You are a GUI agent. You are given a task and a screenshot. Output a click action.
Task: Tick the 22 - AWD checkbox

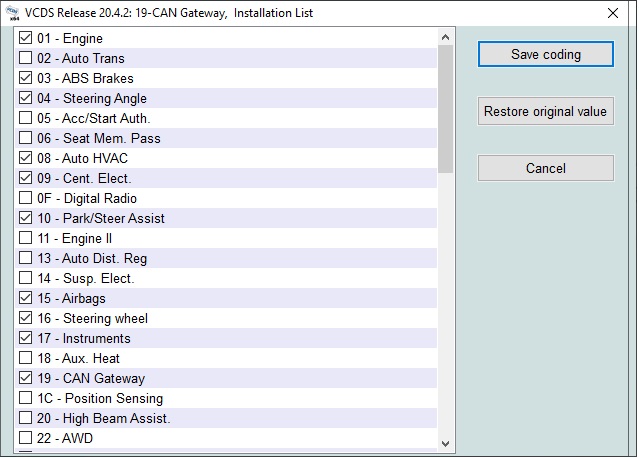(25, 438)
